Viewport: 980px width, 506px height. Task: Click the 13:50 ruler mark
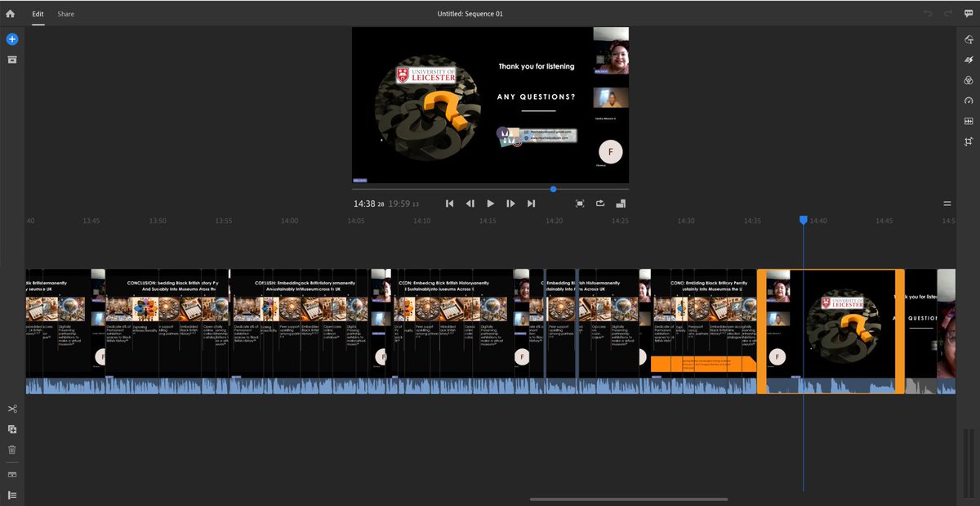click(x=157, y=221)
